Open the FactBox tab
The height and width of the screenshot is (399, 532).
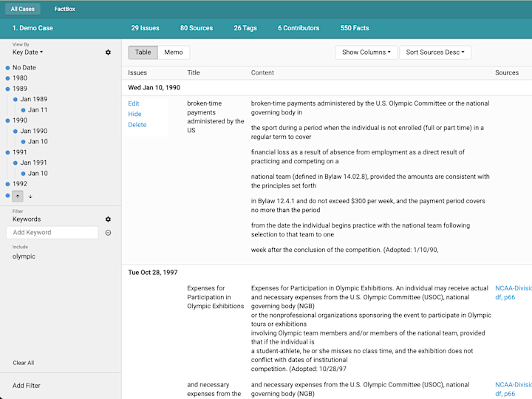point(64,9)
